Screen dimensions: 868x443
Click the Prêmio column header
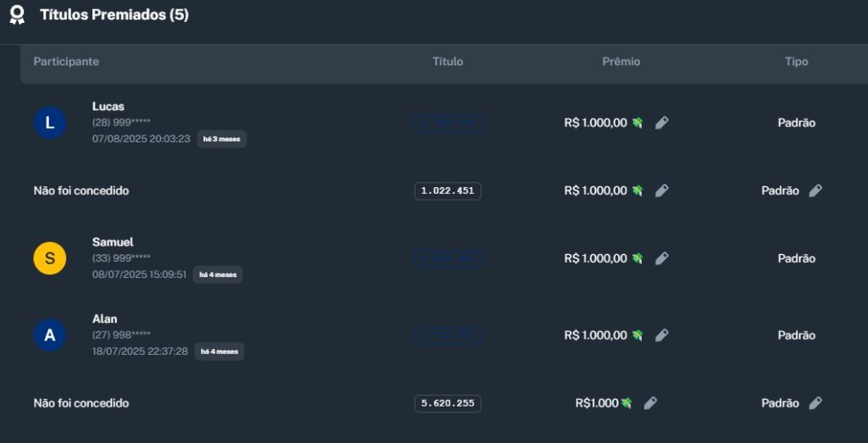621,62
